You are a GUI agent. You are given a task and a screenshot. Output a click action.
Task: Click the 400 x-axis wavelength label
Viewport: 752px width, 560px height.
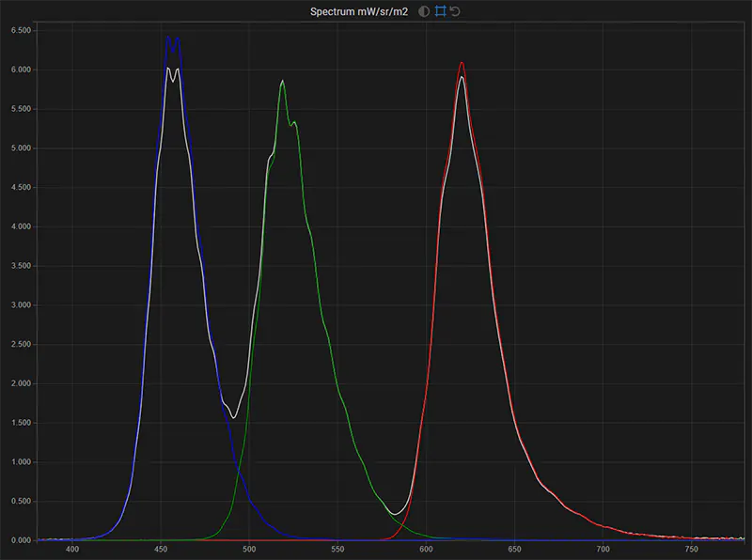point(72,550)
